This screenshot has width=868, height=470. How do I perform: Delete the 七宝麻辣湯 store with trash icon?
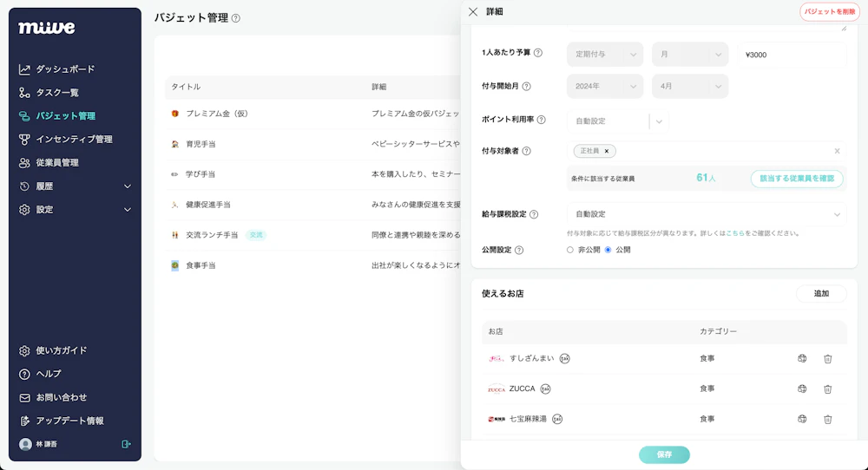pos(827,419)
